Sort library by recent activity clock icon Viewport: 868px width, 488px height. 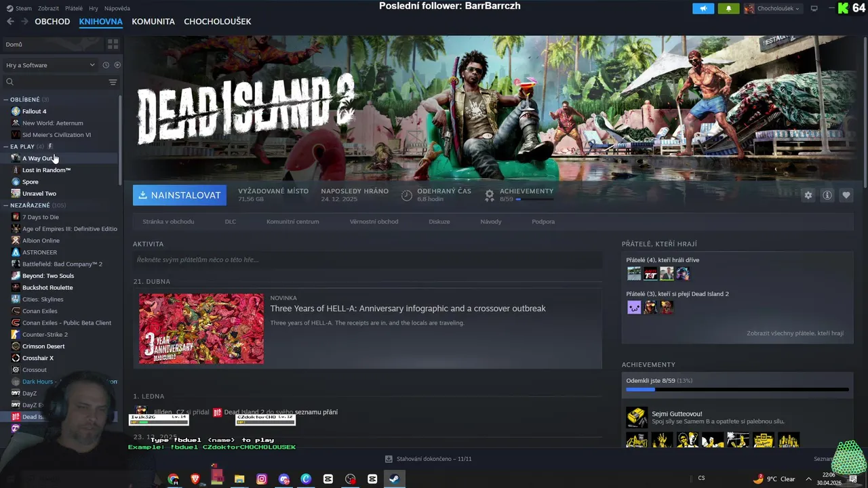(106, 65)
